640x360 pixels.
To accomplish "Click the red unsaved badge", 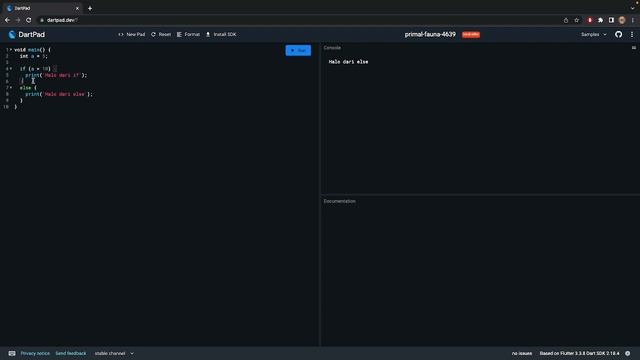I will 471,35.
